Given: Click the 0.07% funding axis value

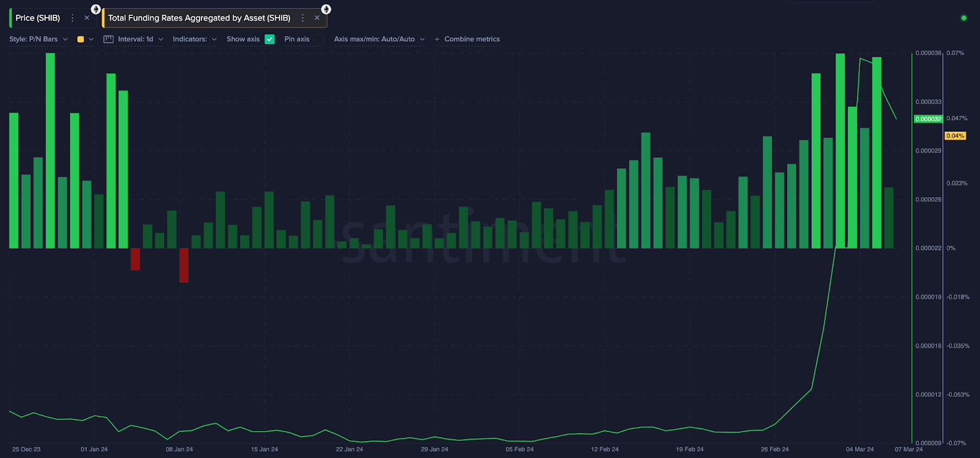Looking at the screenshot, I should coord(955,53).
